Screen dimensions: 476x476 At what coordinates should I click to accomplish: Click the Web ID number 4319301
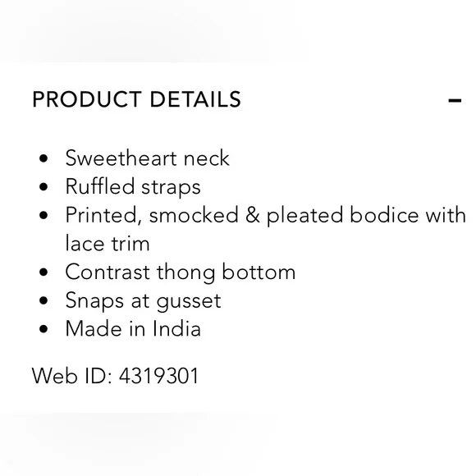[x=158, y=376]
